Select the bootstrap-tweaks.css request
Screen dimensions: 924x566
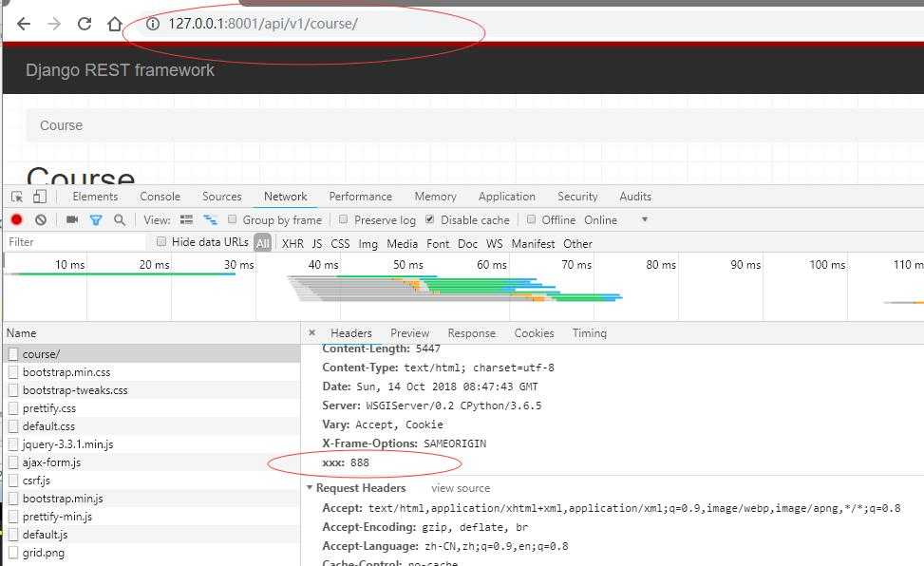coord(152,390)
